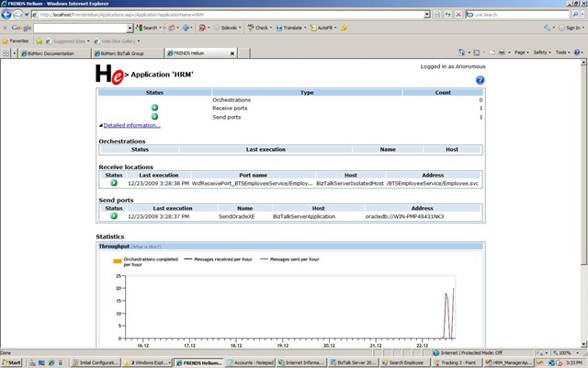Viewport: 588px width, 368px height.
Task: Click the Google toolbar wrench settings icon
Action: click(x=548, y=28)
